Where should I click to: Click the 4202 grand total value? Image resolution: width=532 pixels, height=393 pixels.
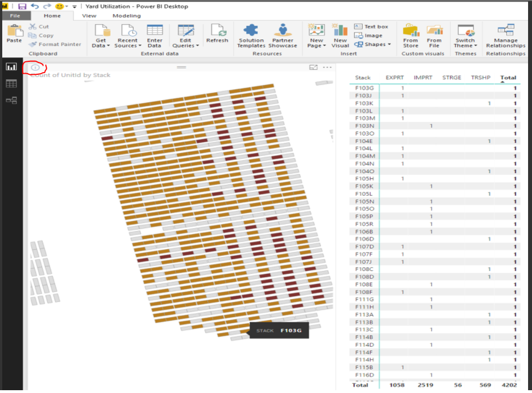click(509, 385)
